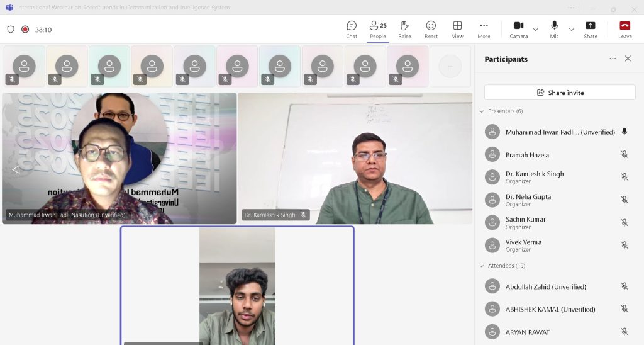Expand the Camera options dropdown arrow
Screen dimensions: 644x345
(x=536, y=30)
